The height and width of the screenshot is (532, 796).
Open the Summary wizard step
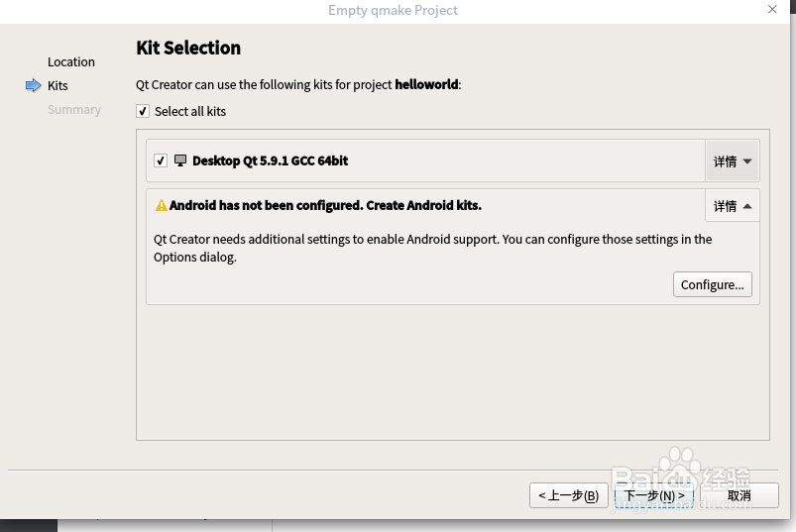(x=74, y=110)
